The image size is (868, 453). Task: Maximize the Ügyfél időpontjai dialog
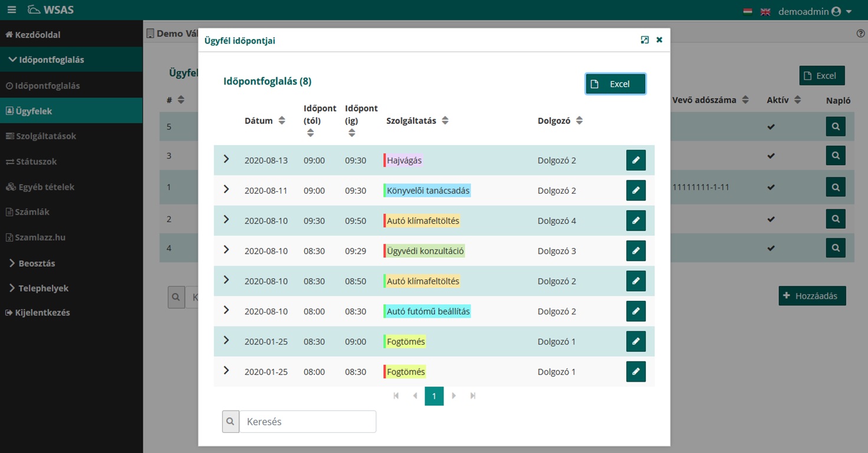(645, 40)
